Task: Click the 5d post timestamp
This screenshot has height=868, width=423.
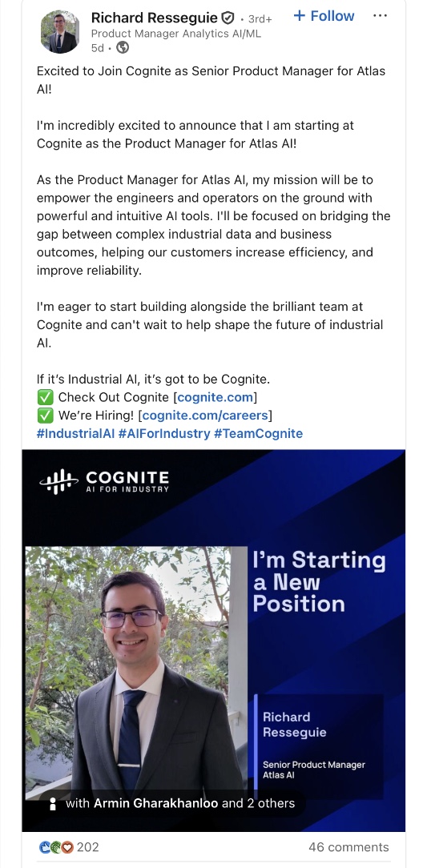Action: pyautogui.click(x=98, y=48)
